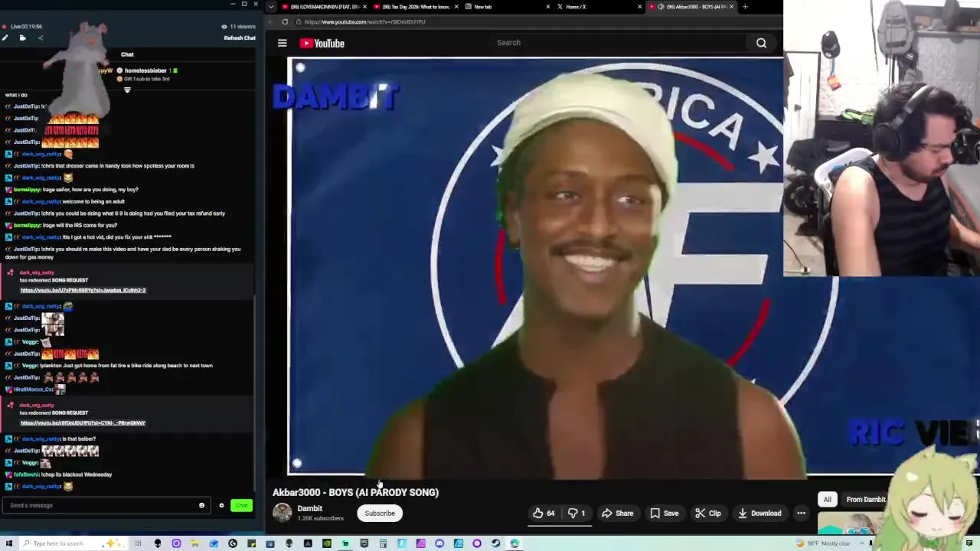Click the viewers eye icon

224,27
